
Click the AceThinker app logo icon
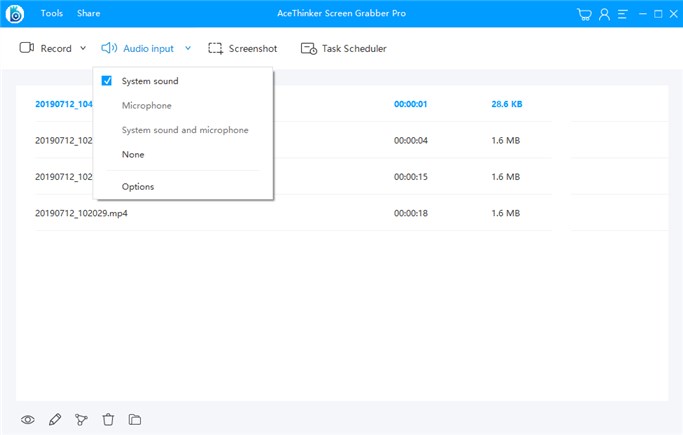(15, 14)
